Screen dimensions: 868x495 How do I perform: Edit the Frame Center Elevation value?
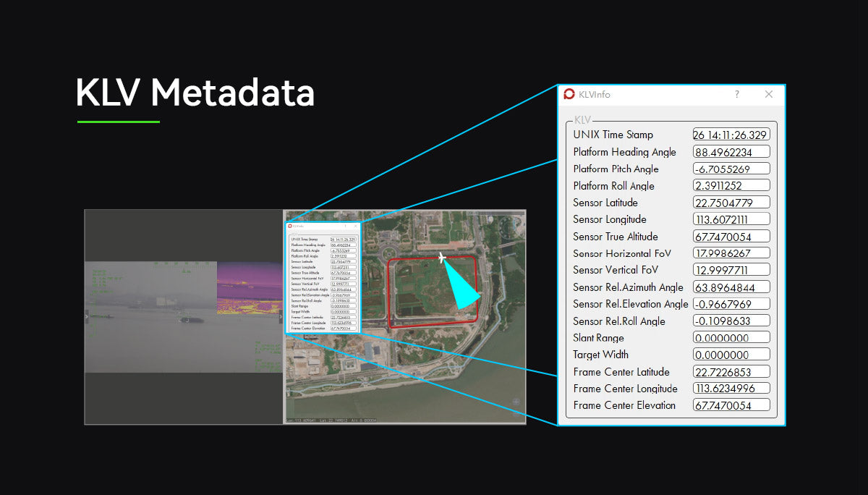click(731, 405)
